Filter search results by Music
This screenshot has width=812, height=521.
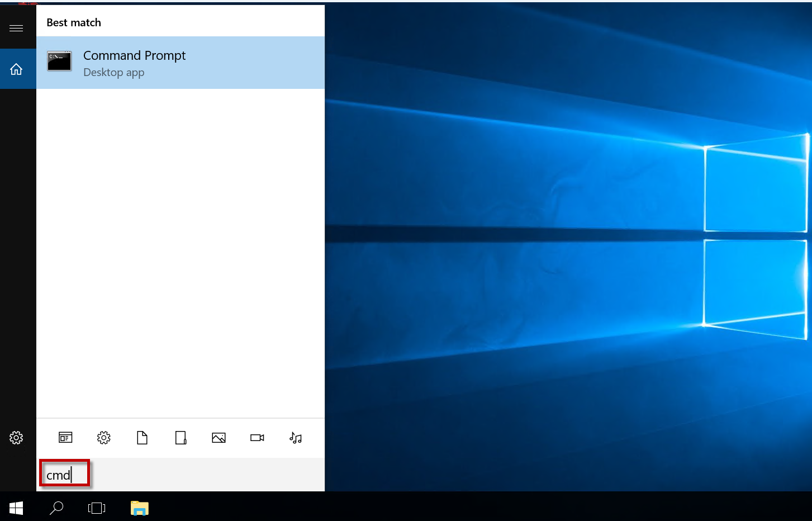pyautogui.click(x=296, y=438)
